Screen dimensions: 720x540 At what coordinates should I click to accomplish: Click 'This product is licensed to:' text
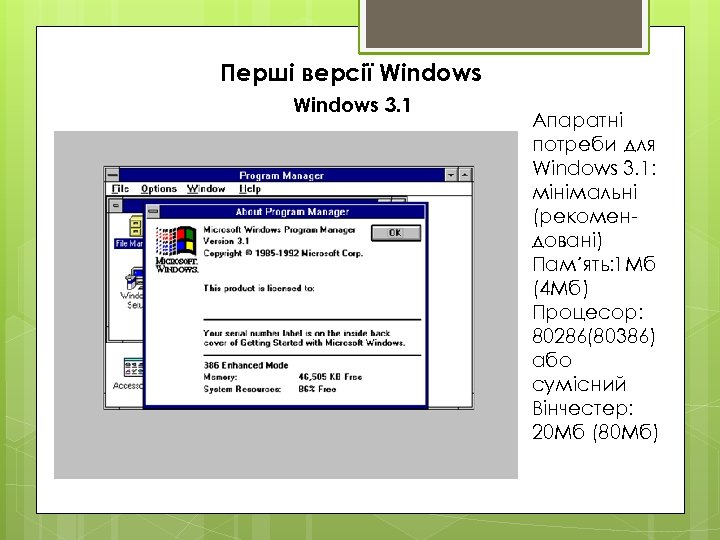tap(259, 288)
